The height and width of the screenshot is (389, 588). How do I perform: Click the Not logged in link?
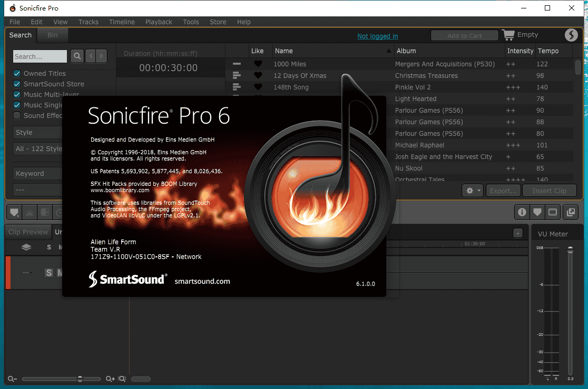tap(377, 36)
